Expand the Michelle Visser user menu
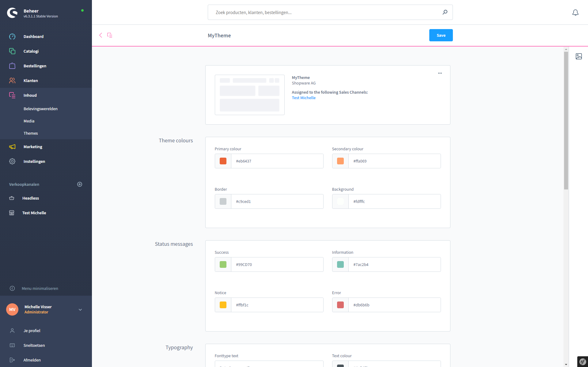 pos(80,309)
